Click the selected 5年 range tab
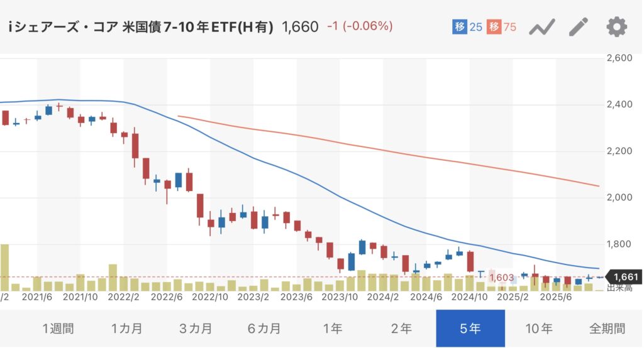 [x=470, y=329]
